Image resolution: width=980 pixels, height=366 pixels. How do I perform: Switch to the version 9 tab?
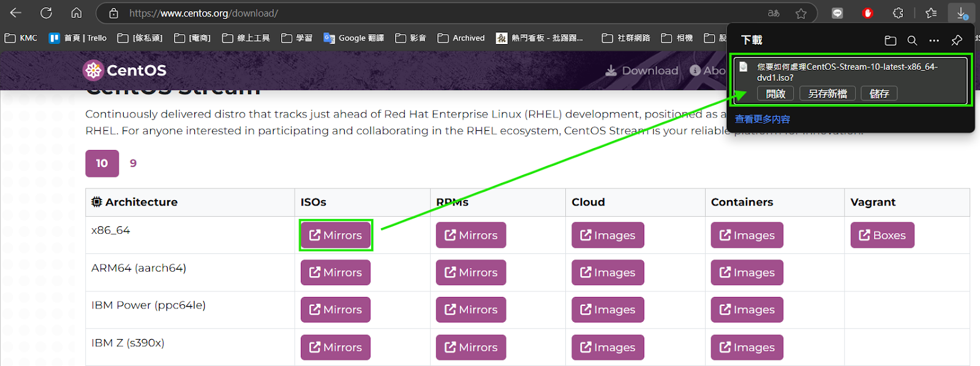click(x=133, y=163)
